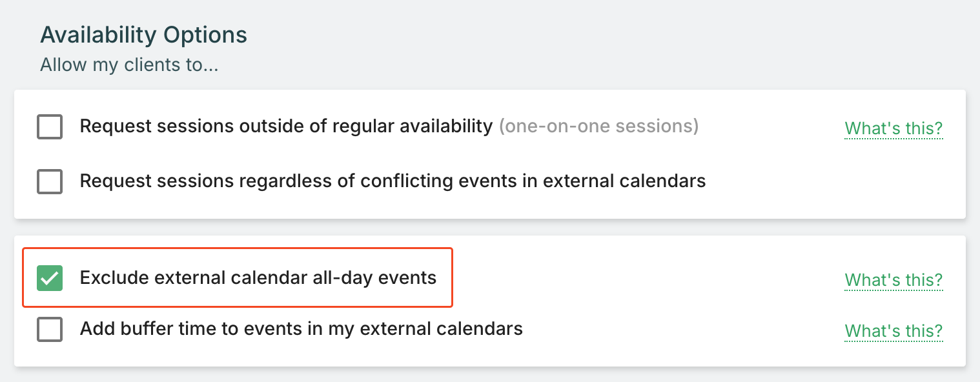
Task: Open "What's this?" for buffer time option
Action: [893, 331]
